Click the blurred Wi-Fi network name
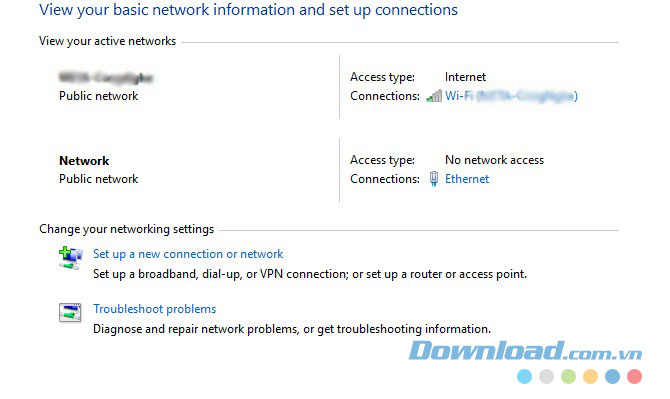 (x=106, y=77)
